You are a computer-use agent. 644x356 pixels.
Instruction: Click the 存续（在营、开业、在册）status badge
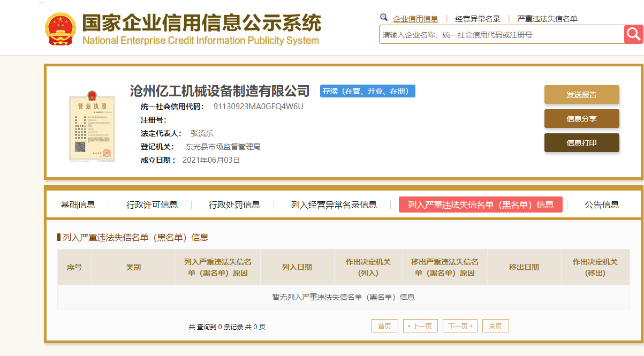pyautogui.click(x=368, y=91)
